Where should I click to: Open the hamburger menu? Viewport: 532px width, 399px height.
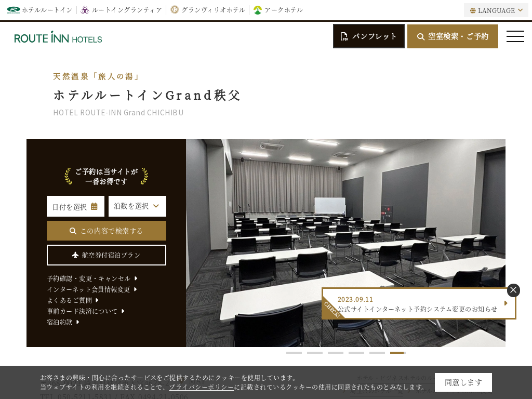[x=515, y=36]
